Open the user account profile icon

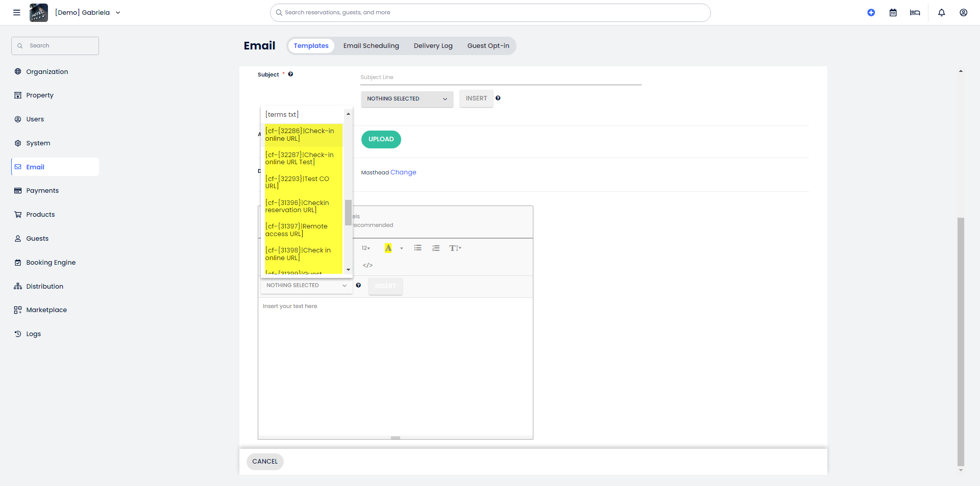[x=963, y=13]
